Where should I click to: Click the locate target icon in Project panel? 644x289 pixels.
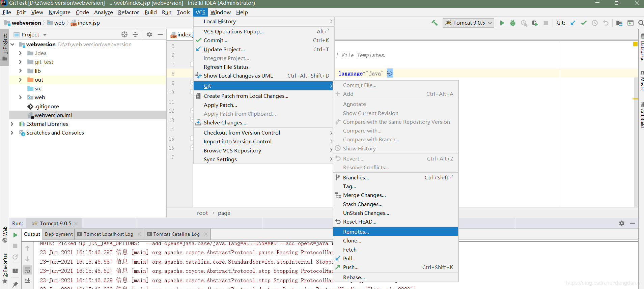click(x=124, y=34)
